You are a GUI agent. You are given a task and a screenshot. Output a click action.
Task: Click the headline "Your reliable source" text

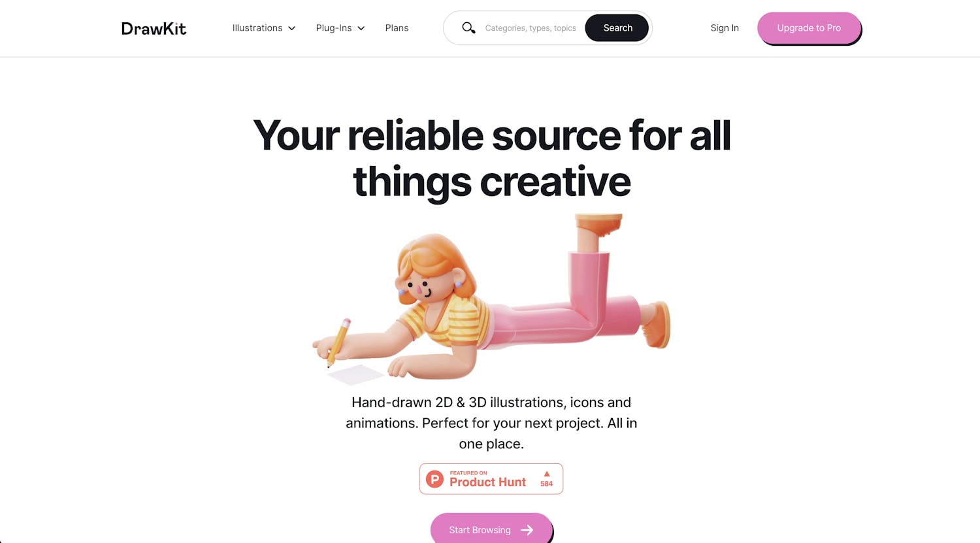436,136
